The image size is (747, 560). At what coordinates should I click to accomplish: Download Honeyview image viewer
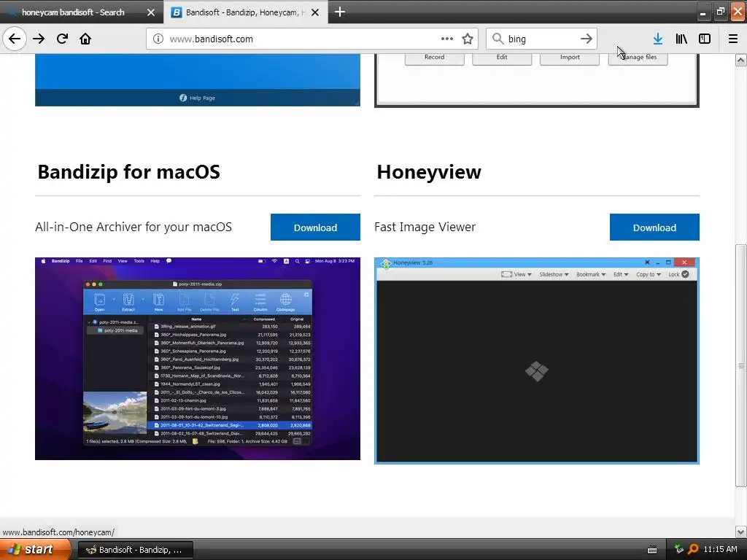click(x=654, y=227)
